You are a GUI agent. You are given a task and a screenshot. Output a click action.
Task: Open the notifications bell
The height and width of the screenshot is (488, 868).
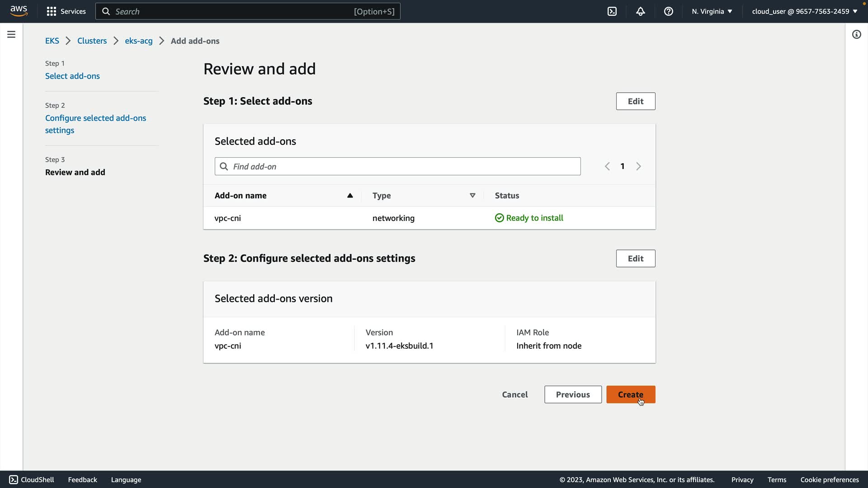pyautogui.click(x=640, y=11)
